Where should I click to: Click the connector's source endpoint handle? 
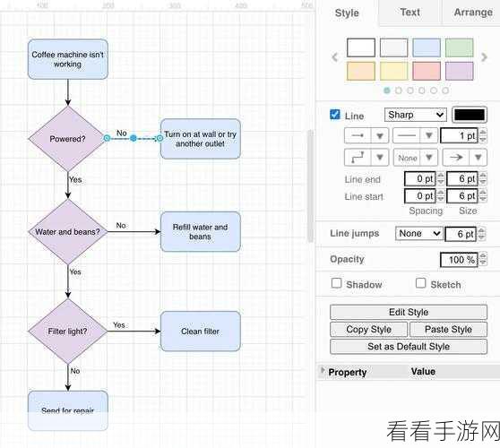tap(107, 138)
